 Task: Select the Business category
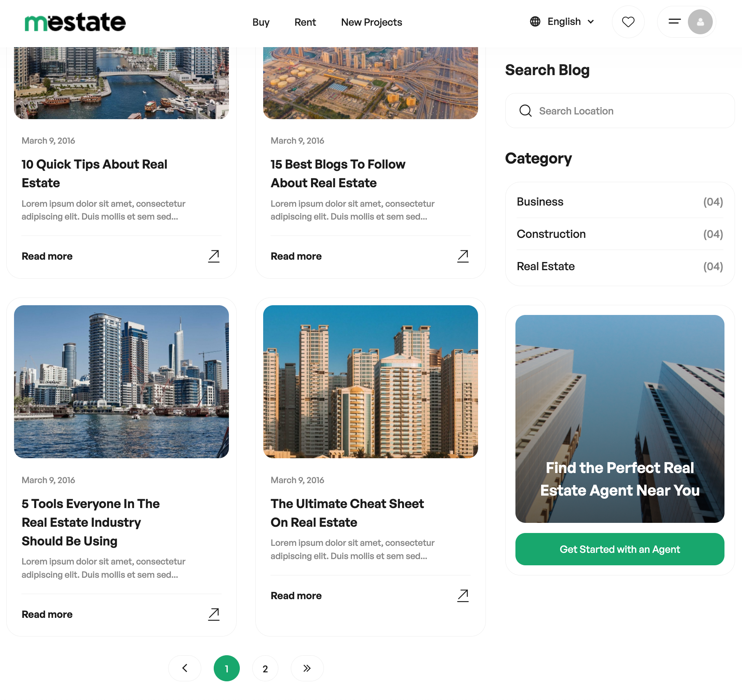point(540,202)
